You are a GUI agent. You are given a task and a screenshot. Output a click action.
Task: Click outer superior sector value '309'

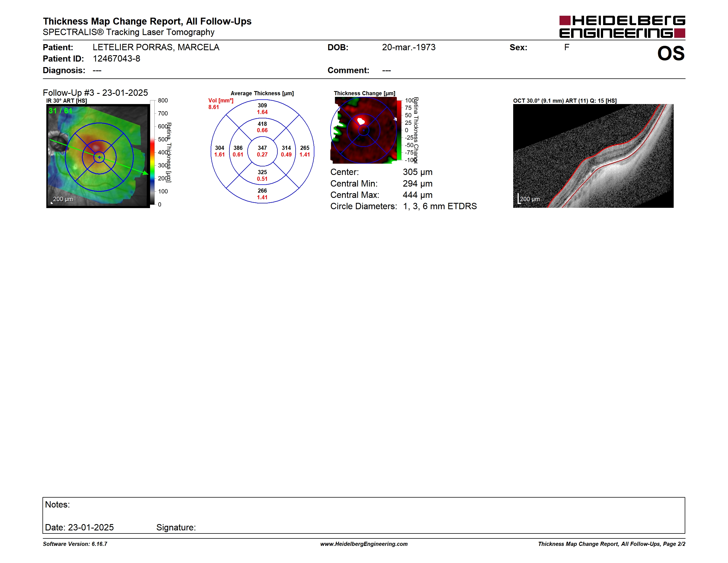pos(262,105)
